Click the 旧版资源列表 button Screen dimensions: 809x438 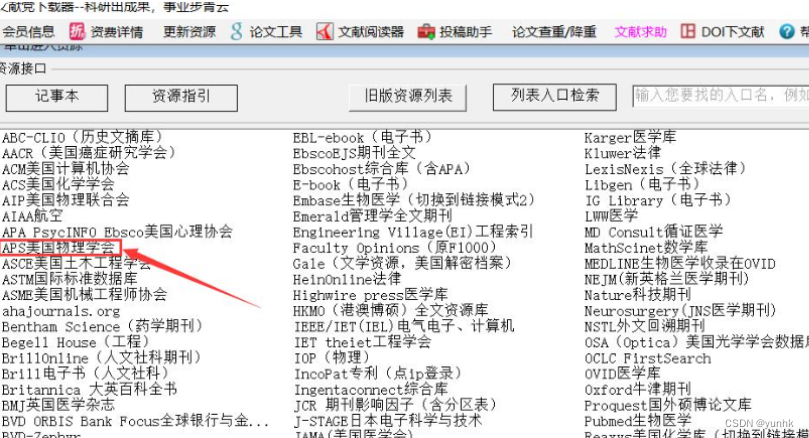click(408, 98)
